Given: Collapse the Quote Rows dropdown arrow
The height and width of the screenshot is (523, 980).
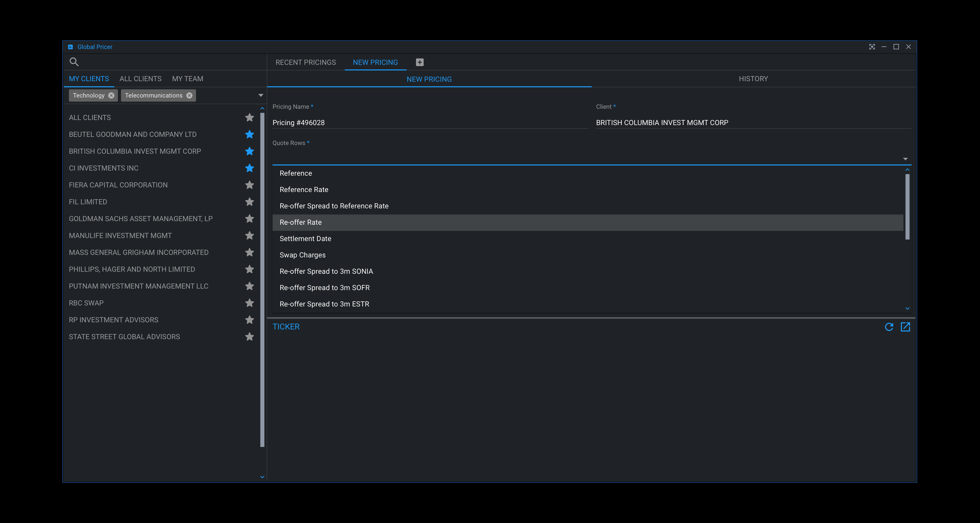Looking at the screenshot, I should click(905, 159).
